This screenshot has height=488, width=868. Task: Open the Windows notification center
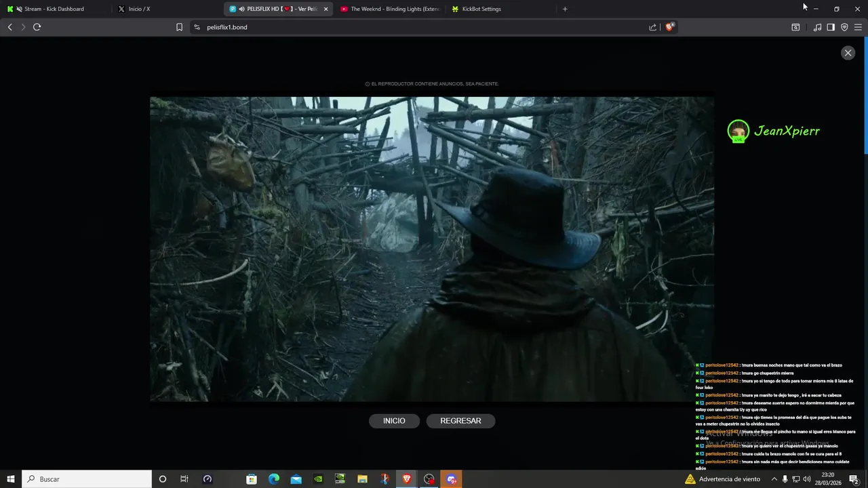pyautogui.click(x=854, y=479)
